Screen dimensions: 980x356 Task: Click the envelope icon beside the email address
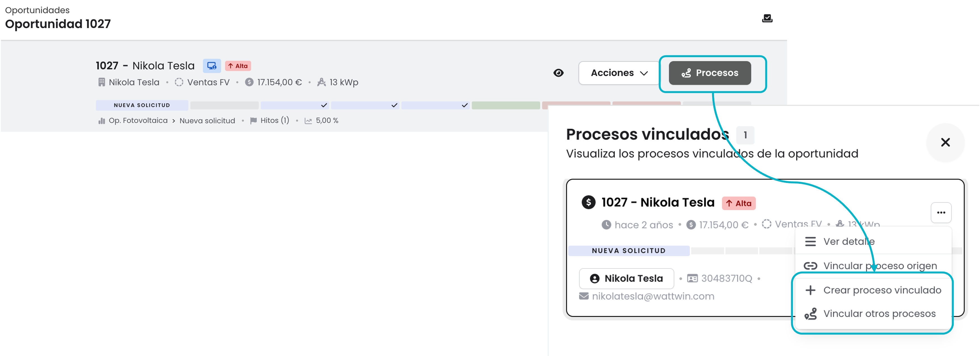pos(583,296)
